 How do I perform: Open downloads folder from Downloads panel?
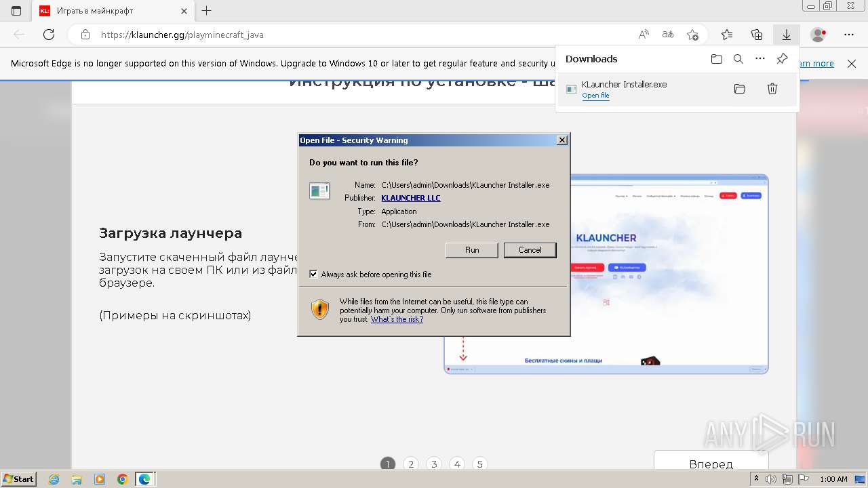pyautogui.click(x=717, y=59)
